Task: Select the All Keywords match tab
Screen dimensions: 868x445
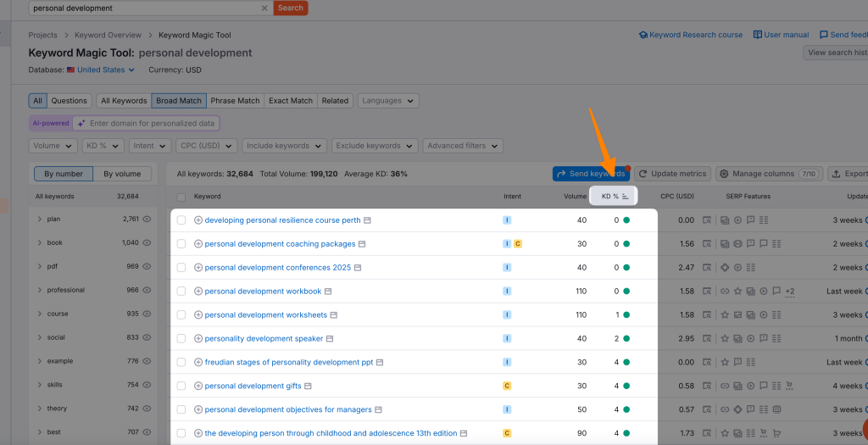Action: tap(124, 101)
